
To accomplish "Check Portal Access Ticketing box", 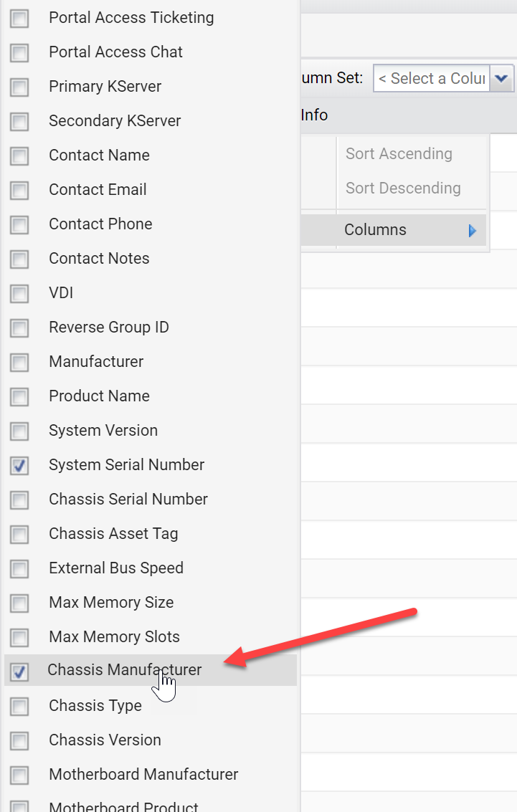I will click(x=19, y=18).
